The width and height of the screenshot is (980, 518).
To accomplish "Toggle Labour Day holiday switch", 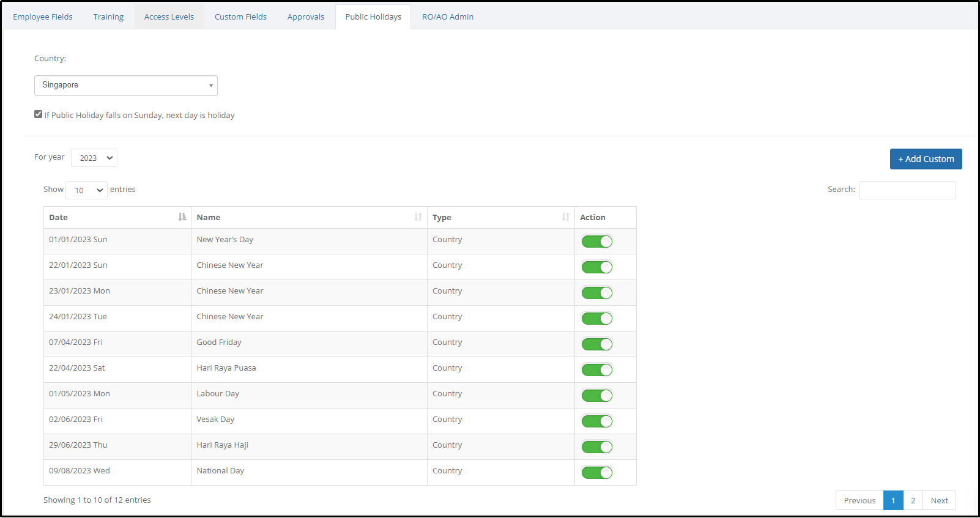I will pos(597,396).
